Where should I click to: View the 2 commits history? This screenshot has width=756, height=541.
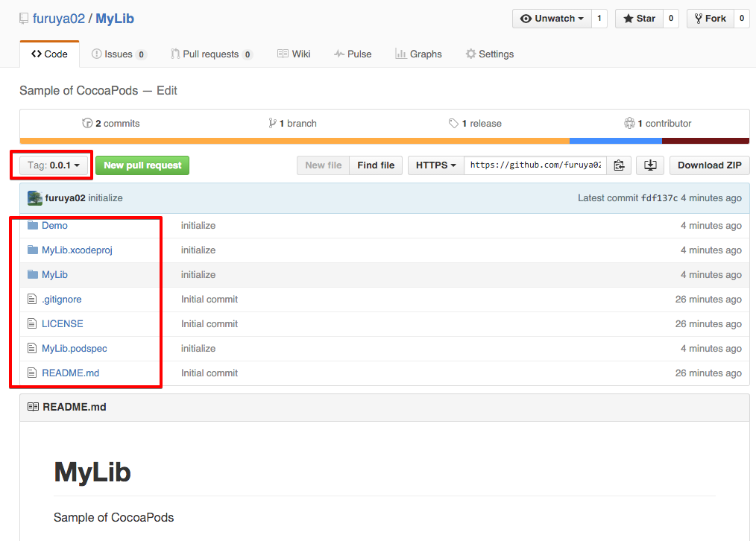[x=111, y=124]
